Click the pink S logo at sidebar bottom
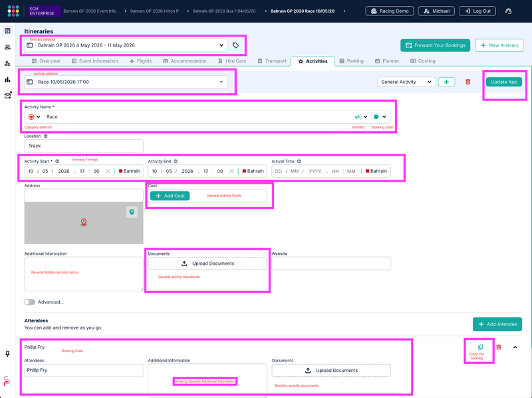 (7, 381)
